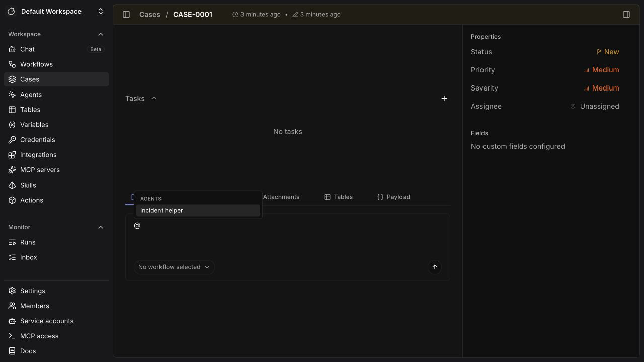The image size is (644, 362).
Task: Open the Skills icon
Action: [x=12, y=185]
